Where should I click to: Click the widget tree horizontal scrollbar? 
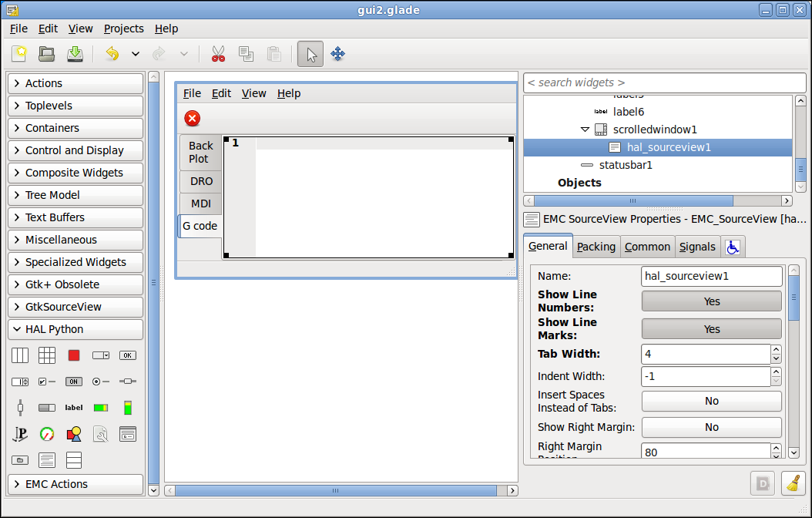632,200
